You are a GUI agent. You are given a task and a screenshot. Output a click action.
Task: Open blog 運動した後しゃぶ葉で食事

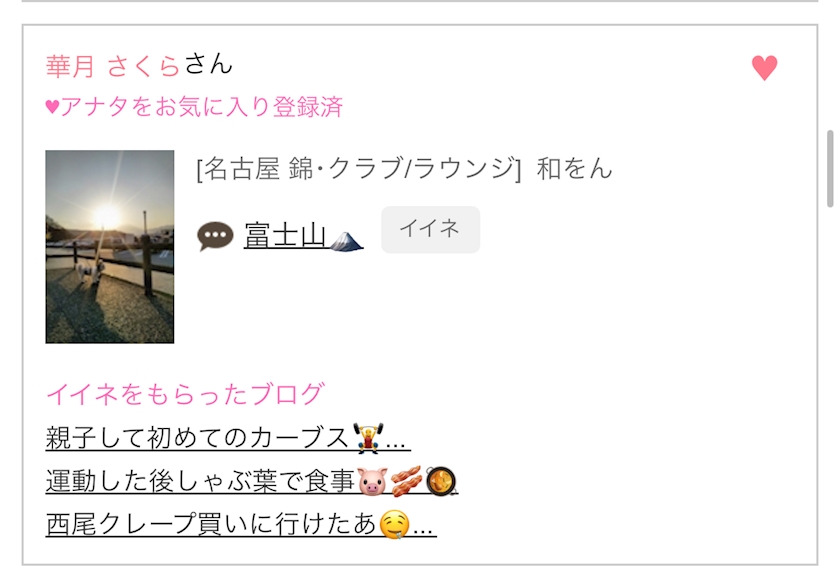252,481
